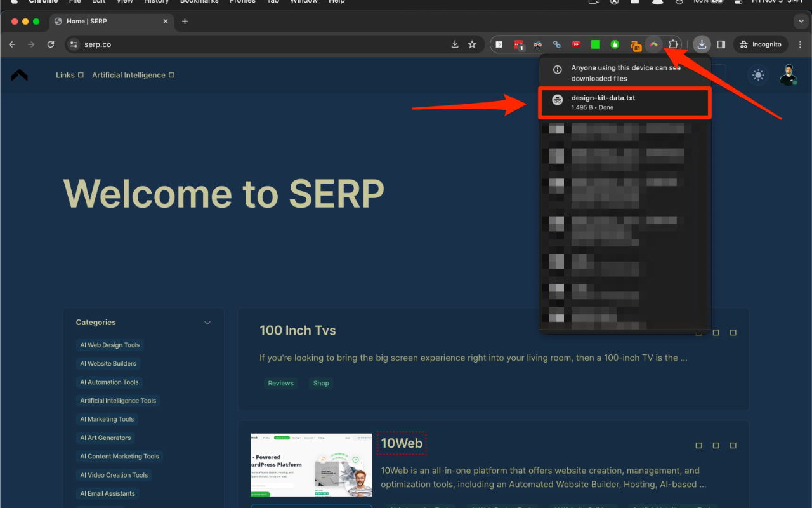This screenshot has height=508, width=812.
Task: Select the chain-link extension icon
Action: [556, 44]
